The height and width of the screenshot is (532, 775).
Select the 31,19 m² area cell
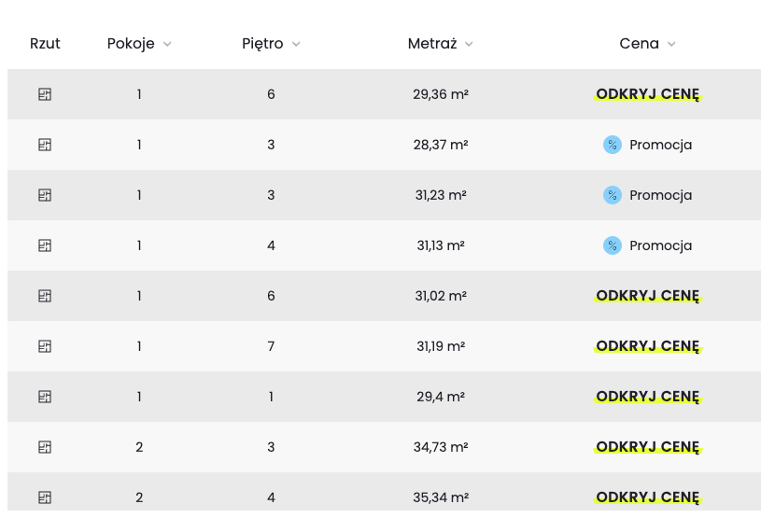441,346
